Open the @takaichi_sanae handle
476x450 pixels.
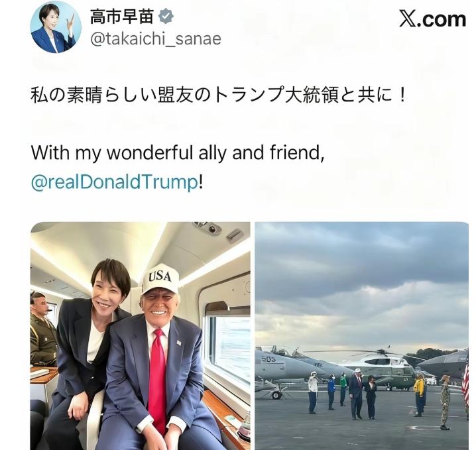click(x=156, y=39)
